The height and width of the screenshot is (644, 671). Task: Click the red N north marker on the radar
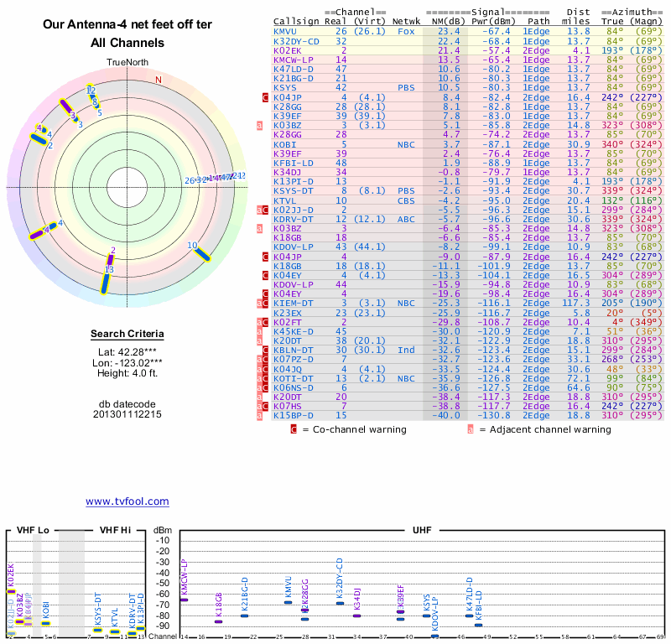pos(158,80)
